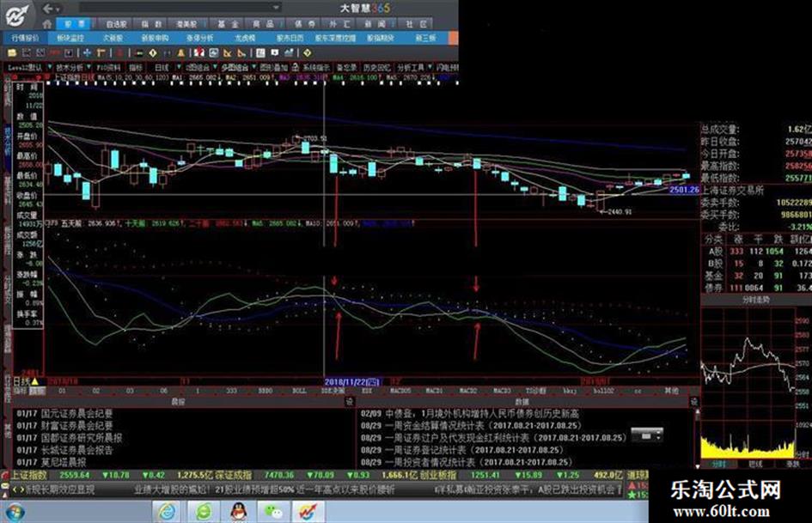Image resolution: width=812 pixels, height=523 pixels.
Task: Open Windows Start menu
Action: (x=15, y=512)
